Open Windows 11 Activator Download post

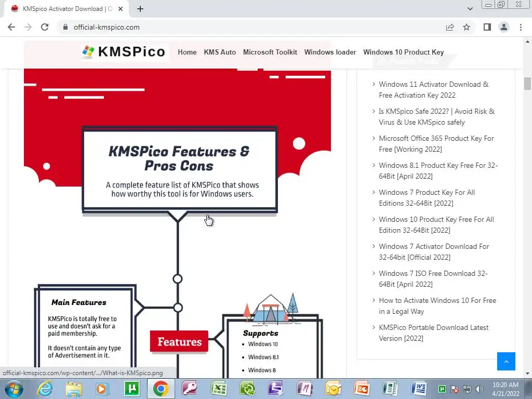[x=434, y=89]
